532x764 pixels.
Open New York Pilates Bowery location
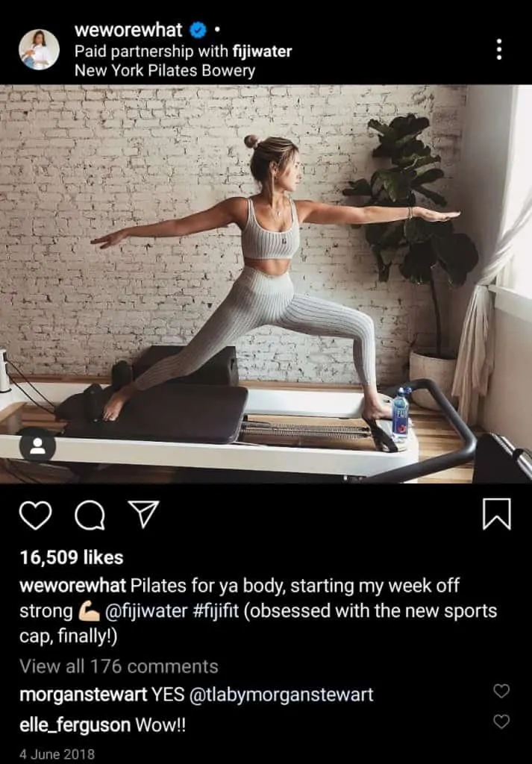[x=165, y=71]
